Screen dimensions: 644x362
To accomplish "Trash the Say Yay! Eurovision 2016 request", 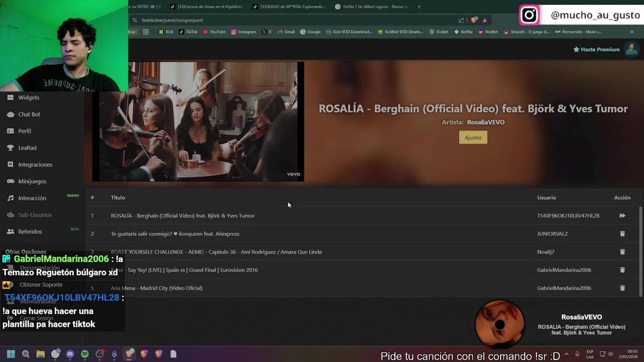I will point(622,270).
